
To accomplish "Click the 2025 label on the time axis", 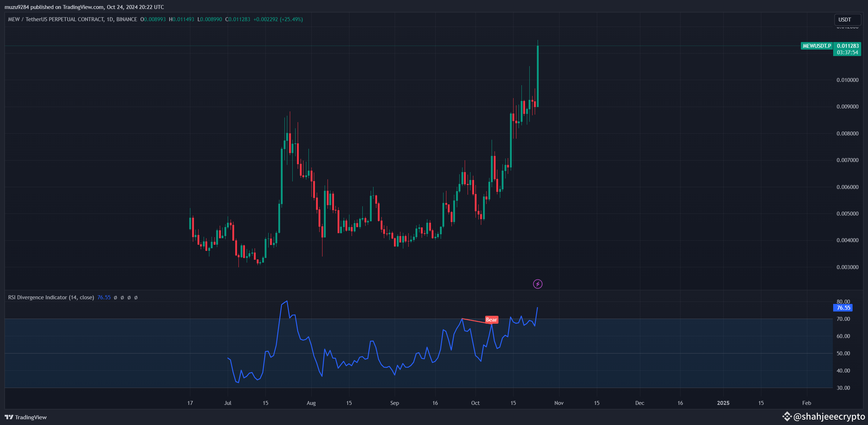I will (x=723, y=403).
